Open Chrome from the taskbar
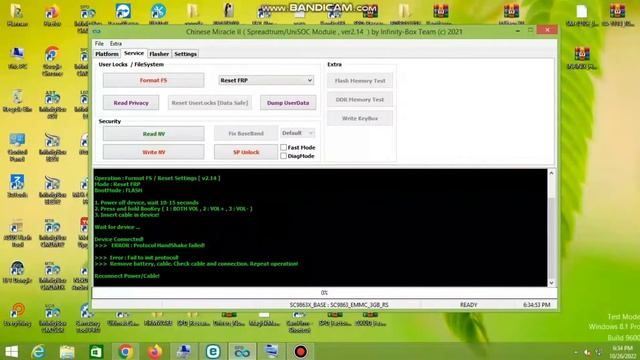The width and height of the screenshot is (640, 360). [126, 351]
